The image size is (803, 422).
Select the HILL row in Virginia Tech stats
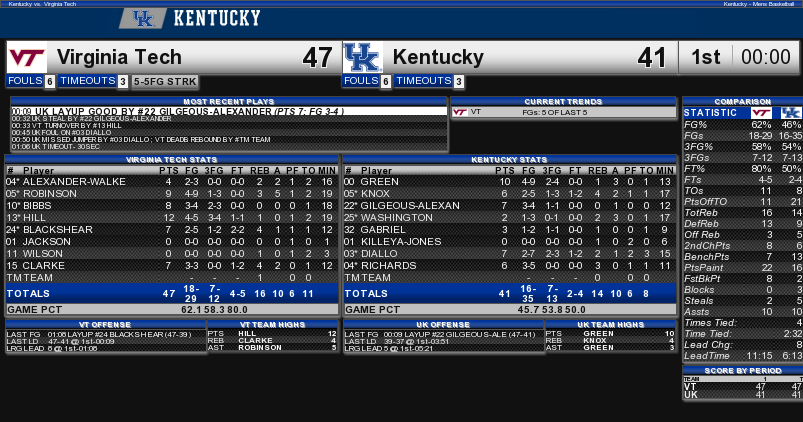(x=172, y=218)
